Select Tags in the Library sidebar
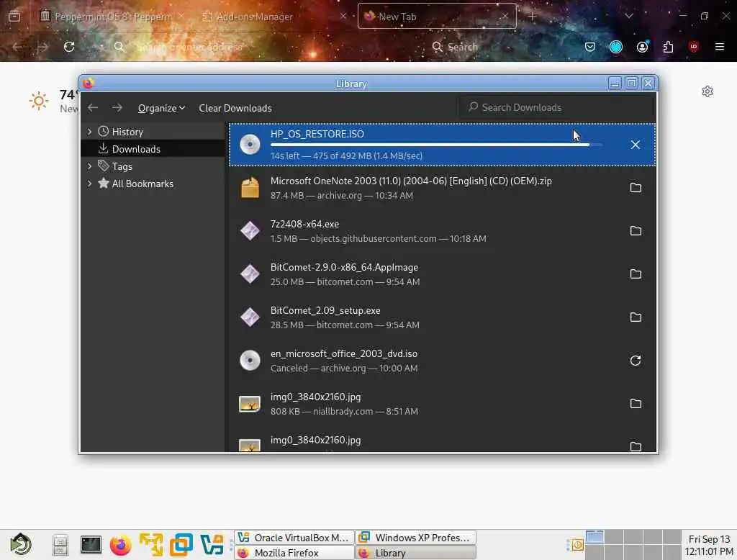The width and height of the screenshot is (737, 560). tap(153, 166)
